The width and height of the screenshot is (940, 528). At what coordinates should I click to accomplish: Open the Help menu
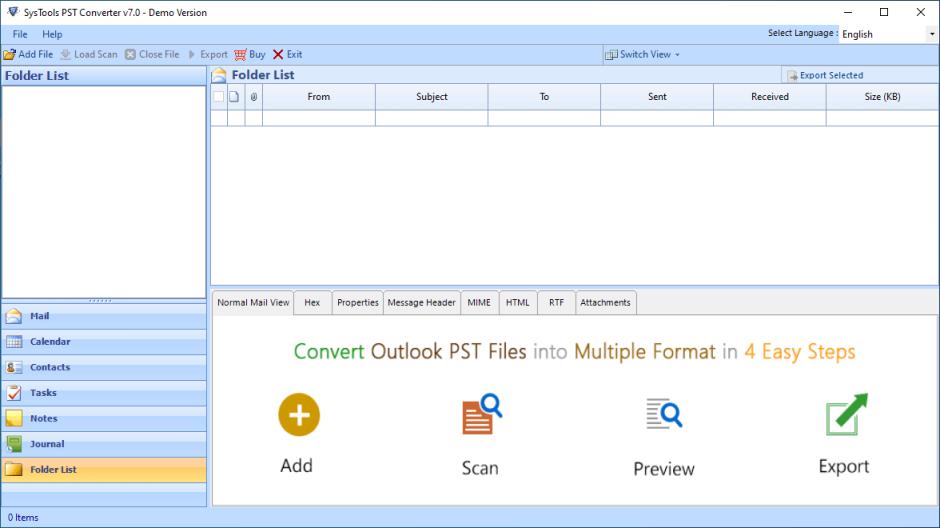coord(52,34)
